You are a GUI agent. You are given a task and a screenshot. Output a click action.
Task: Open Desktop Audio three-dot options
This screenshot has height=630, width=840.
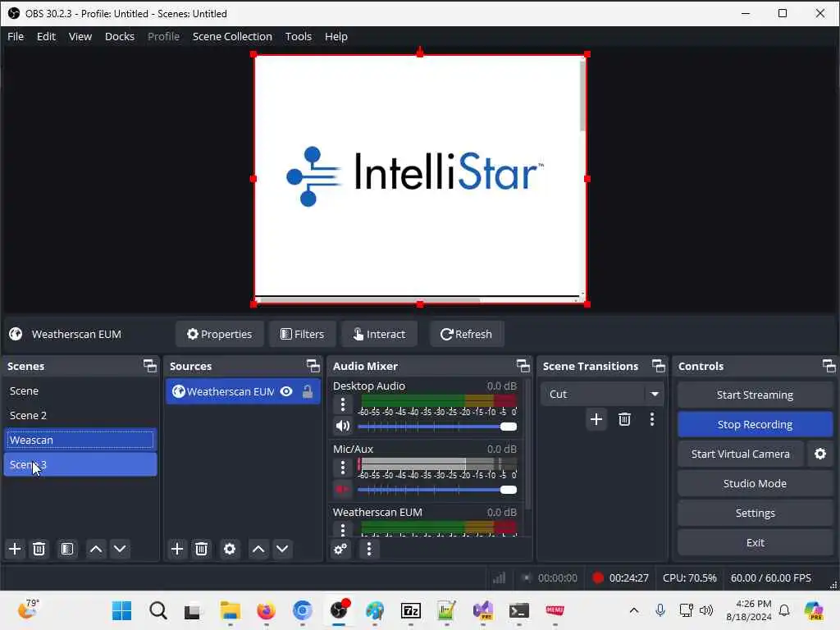pyautogui.click(x=343, y=404)
